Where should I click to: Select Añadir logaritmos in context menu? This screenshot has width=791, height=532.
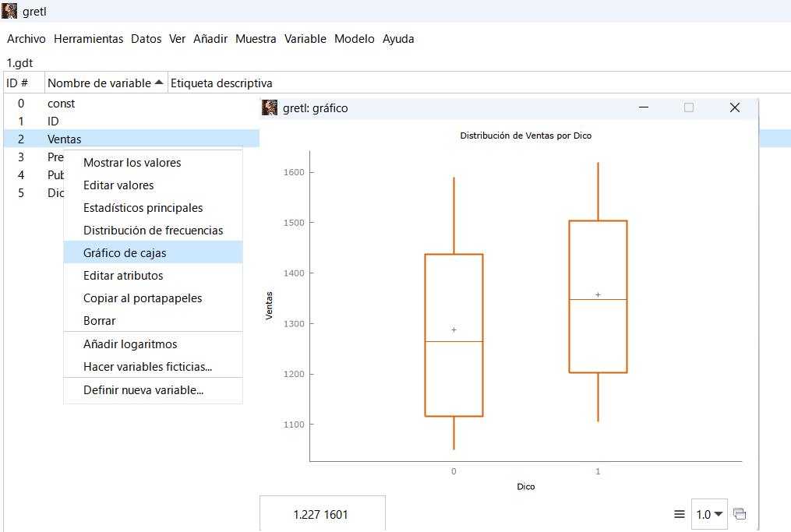(130, 344)
